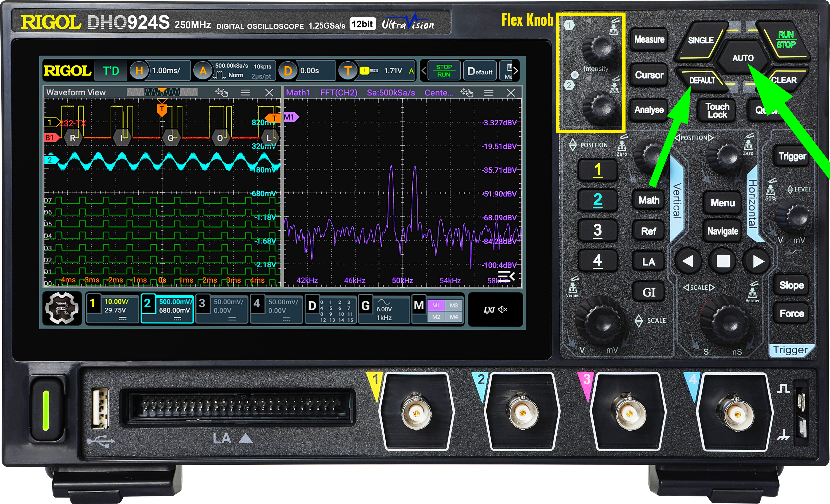Select the M3 math operation tile
This screenshot has width=830, height=504.
pos(454,305)
